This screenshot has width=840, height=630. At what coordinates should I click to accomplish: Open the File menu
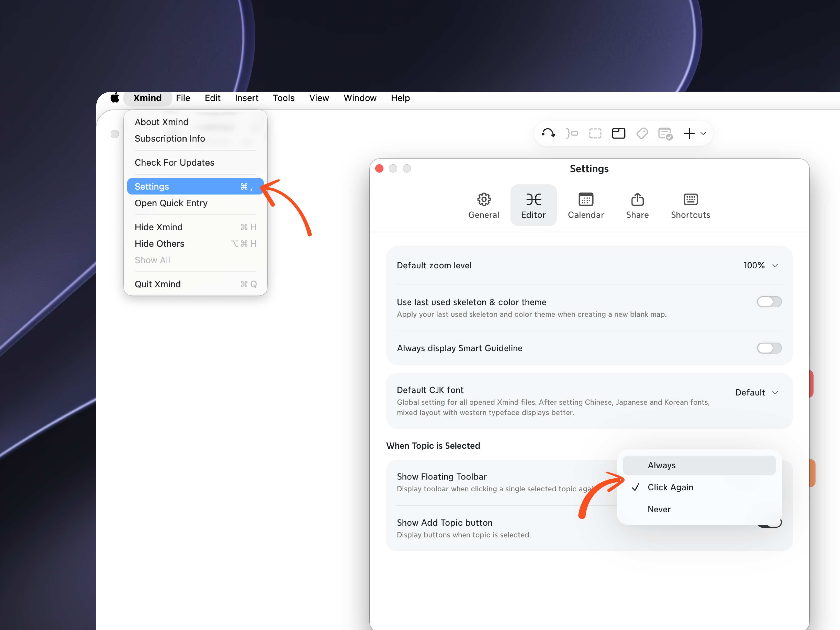click(183, 98)
